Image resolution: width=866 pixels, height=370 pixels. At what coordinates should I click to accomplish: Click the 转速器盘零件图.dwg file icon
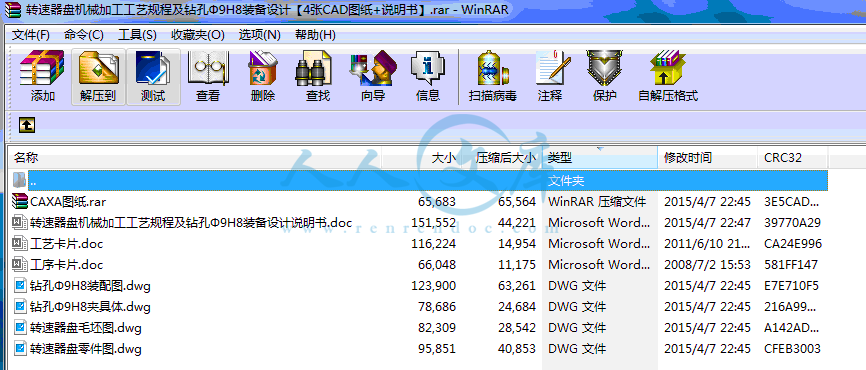pyautogui.click(x=20, y=349)
